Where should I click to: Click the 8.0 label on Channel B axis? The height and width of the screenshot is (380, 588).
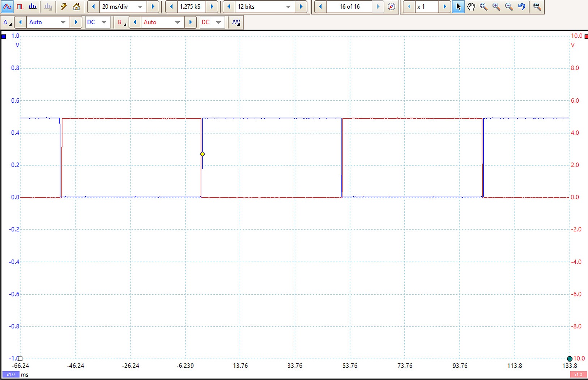(575, 68)
